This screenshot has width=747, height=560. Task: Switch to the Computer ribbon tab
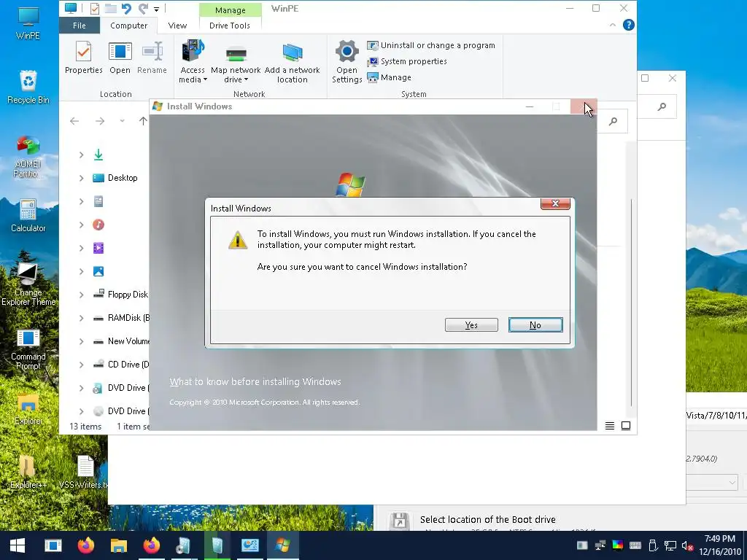click(128, 26)
